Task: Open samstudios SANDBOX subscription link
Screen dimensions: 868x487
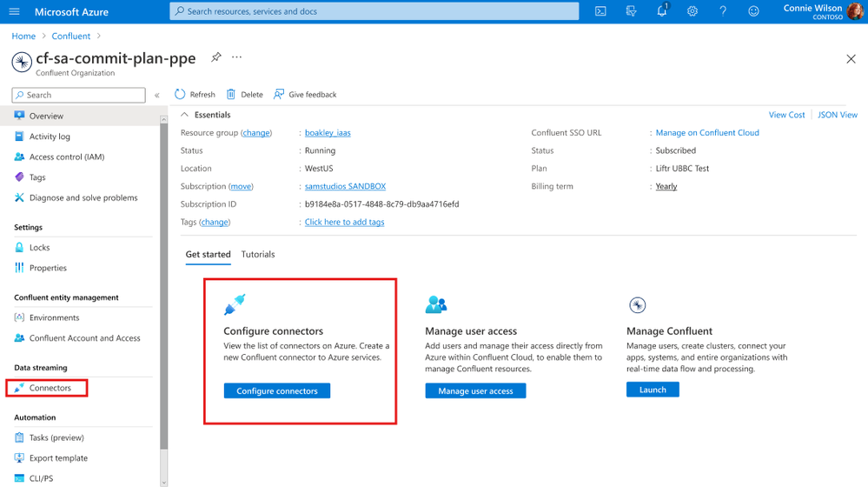Action: 346,187
